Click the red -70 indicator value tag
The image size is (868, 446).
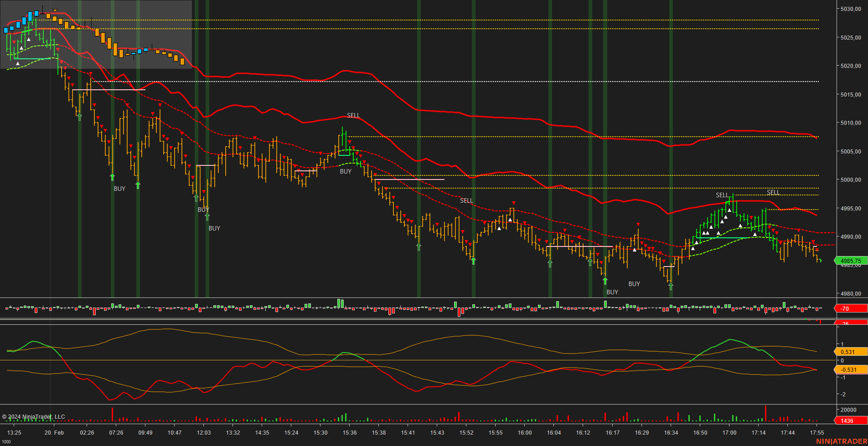coord(851,308)
